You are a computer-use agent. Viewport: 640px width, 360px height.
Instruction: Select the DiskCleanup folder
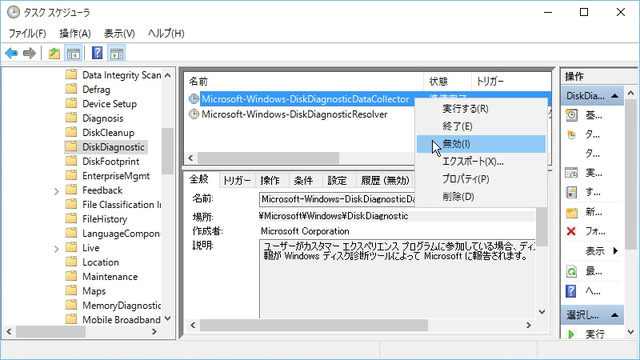pyautogui.click(x=108, y=133)
